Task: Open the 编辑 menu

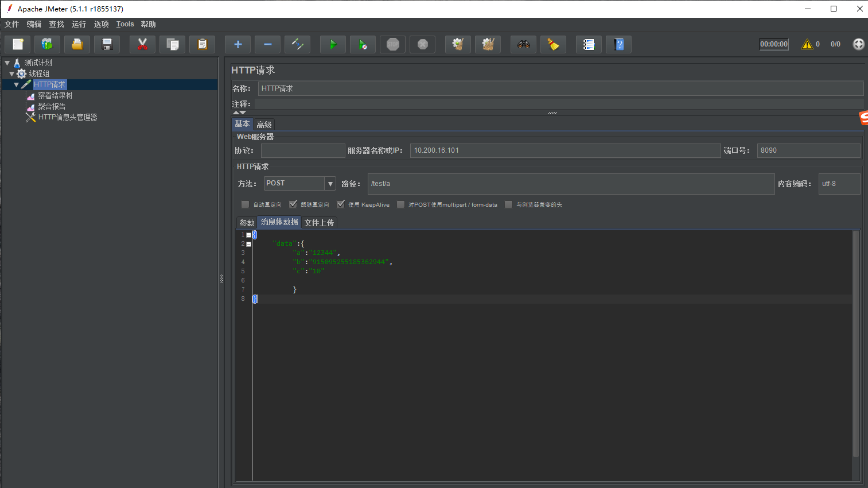Action: (34, 24)
